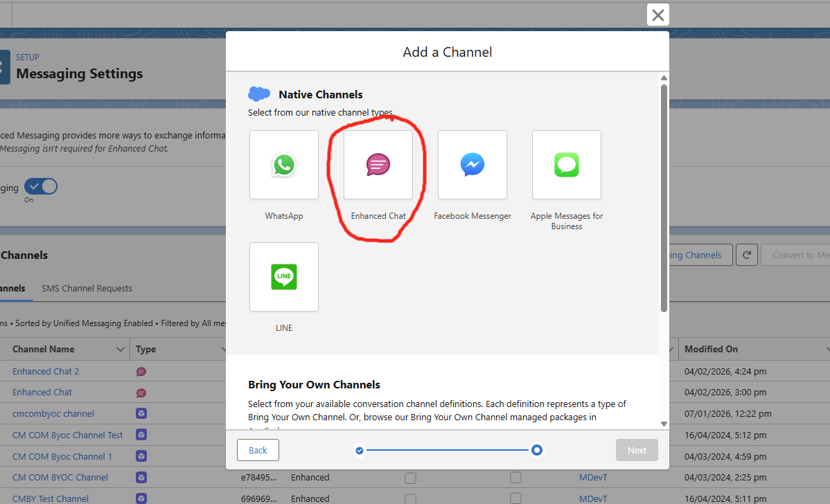This screenshot has height=504, width=830.
Task: Click the 04/02/2026, 4:24 pm date cell
Action: point(725,372)
